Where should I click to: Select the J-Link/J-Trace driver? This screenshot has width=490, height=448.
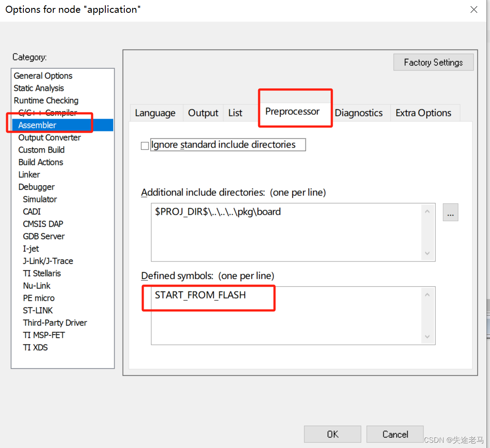pos(48,261)
